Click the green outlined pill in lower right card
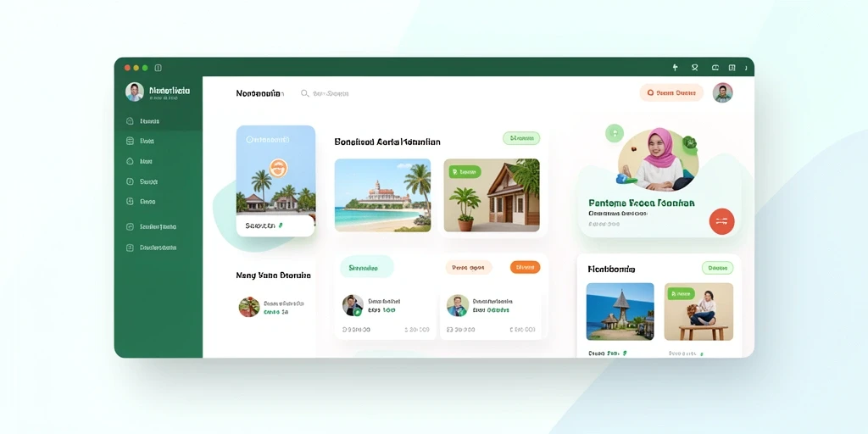The image size is (868, 434). [x=717, y=268]
